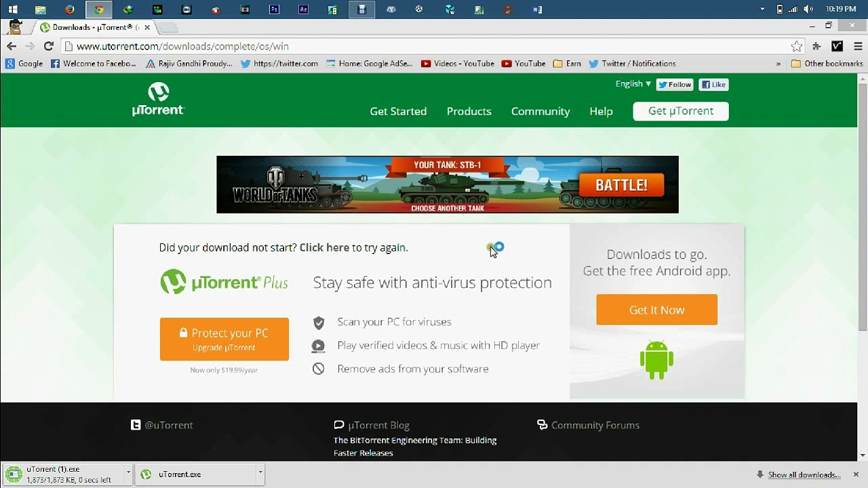Viewport: 868px width, 488px height.
Task: Click the volume speaker tray icon
Action: (808, 9)
